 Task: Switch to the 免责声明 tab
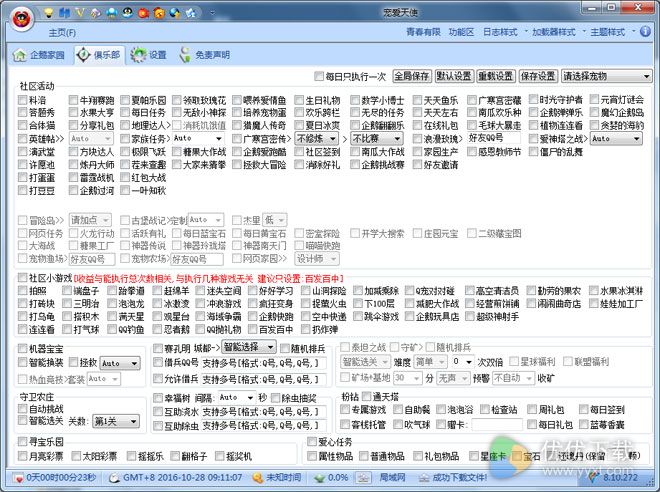point(204,55)
